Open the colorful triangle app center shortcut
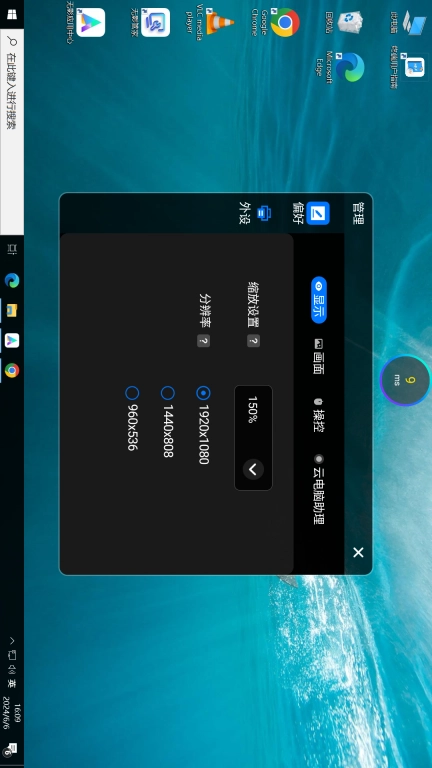 pos(85,23)
